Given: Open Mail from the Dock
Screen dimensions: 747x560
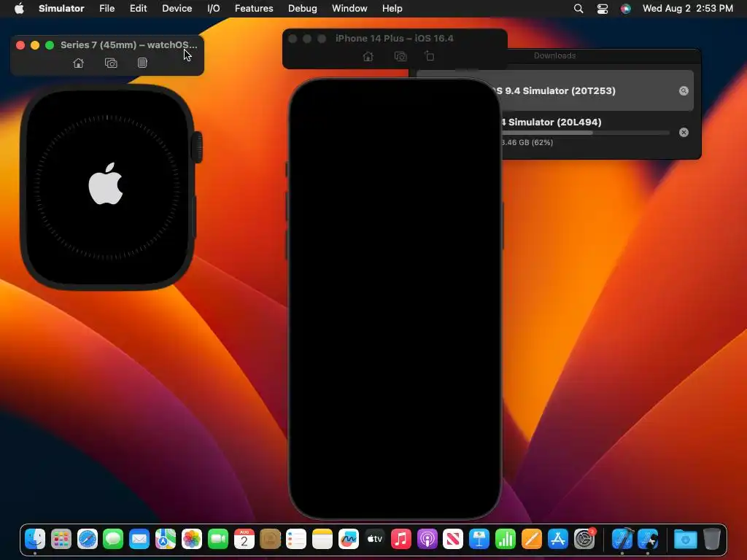Looking at the screenshot, I should point(139,539).
